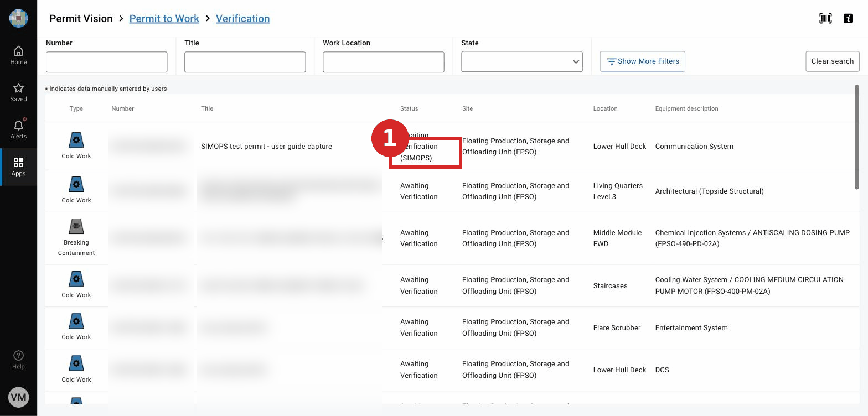Click FPSO site cell in Middle Module FWD row
Image resolution: width=868 pixels, height=416 pixels.
pyautogui.click(x=516, y=238)
